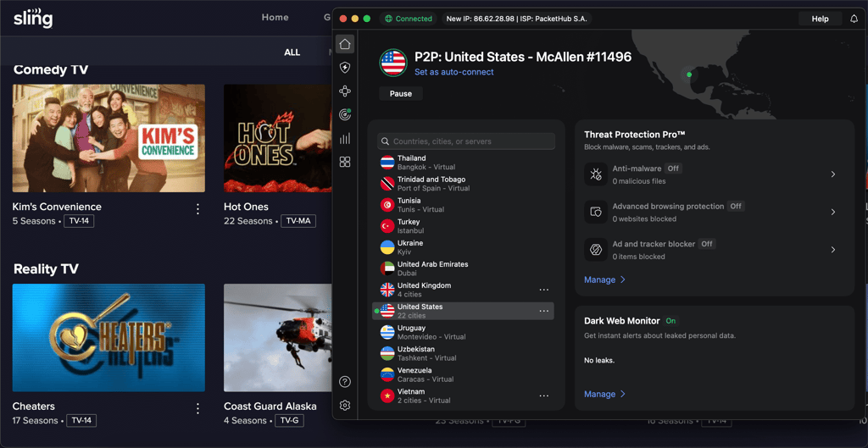The width and height of the screenshot is (868, 448).
Task: Toggle Ad and tracker blocker Off badge
Action: 706,244
